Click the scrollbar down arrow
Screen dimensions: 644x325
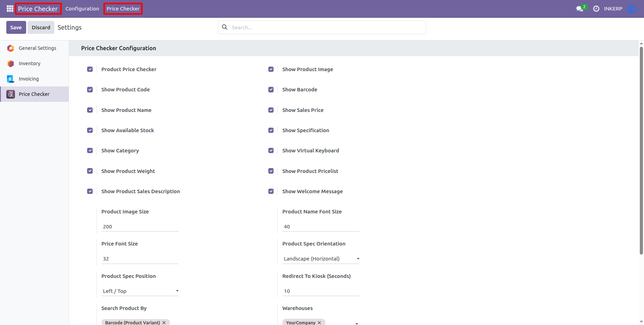tap(641, 322)
